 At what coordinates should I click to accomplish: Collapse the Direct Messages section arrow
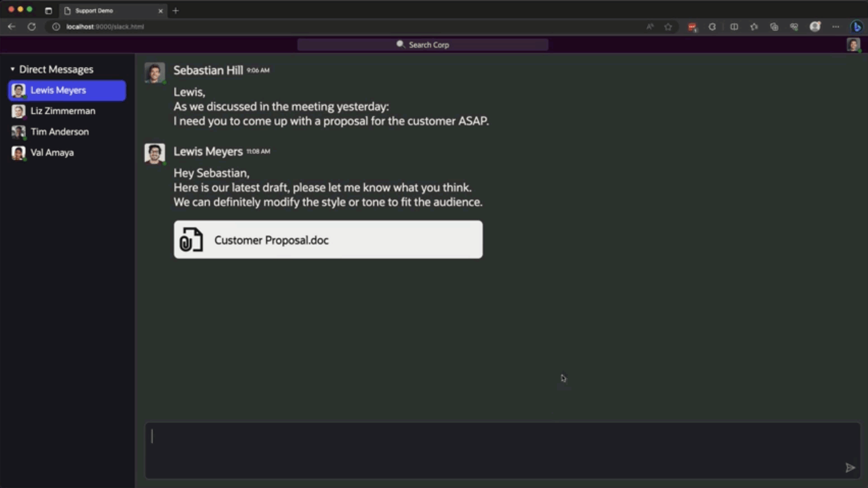pyautogui.click(x=13, y=69)
